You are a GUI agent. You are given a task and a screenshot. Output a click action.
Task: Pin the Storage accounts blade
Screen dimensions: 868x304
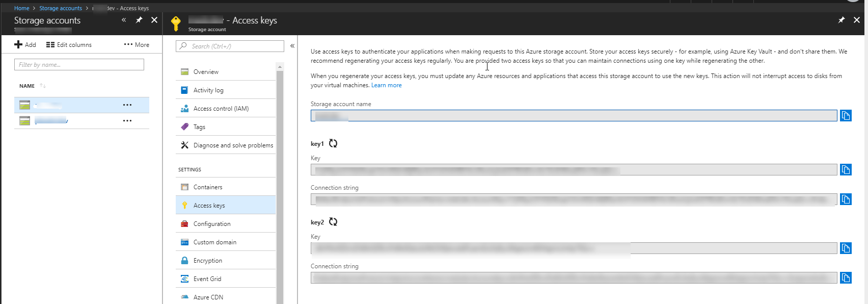coord(139,20)
